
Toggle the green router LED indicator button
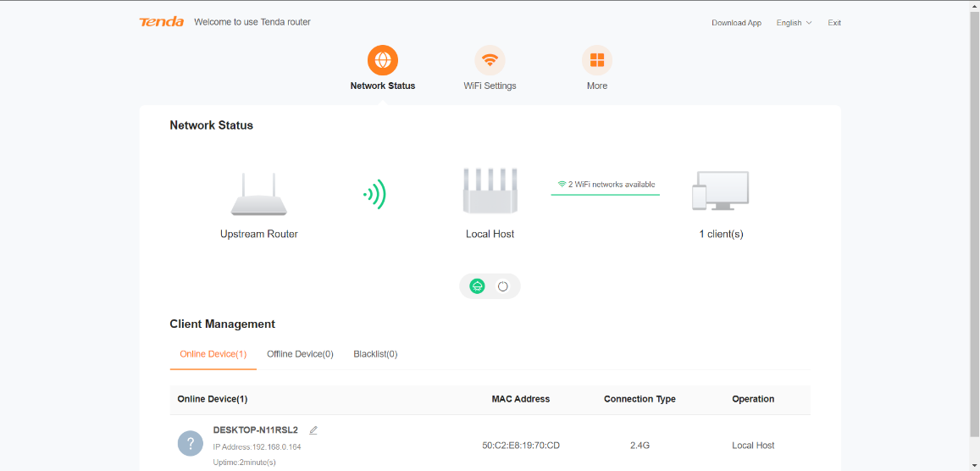click(478, 286)
